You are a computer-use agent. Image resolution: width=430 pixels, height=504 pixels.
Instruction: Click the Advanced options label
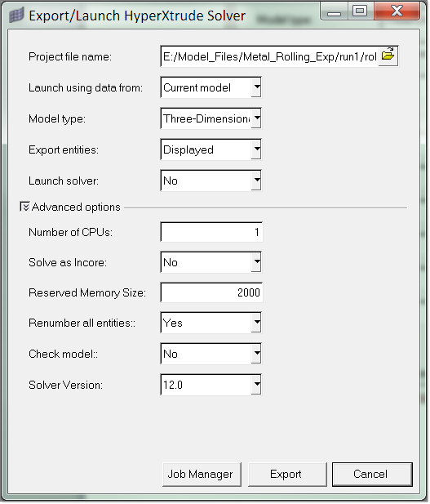76,207
